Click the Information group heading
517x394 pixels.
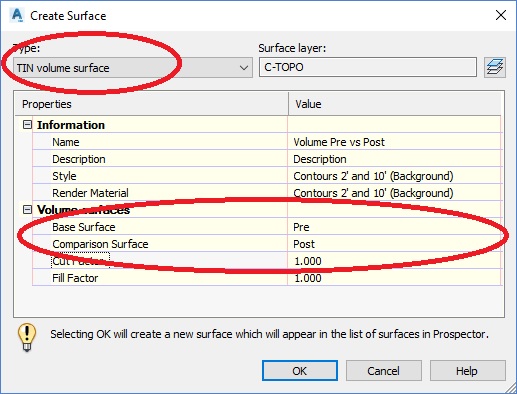(71, 125)
